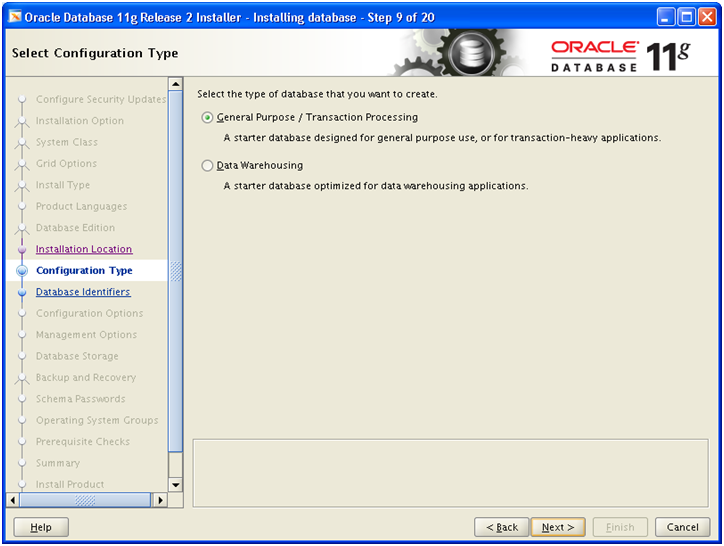Cancel the Oracle installation

(682, 527)
